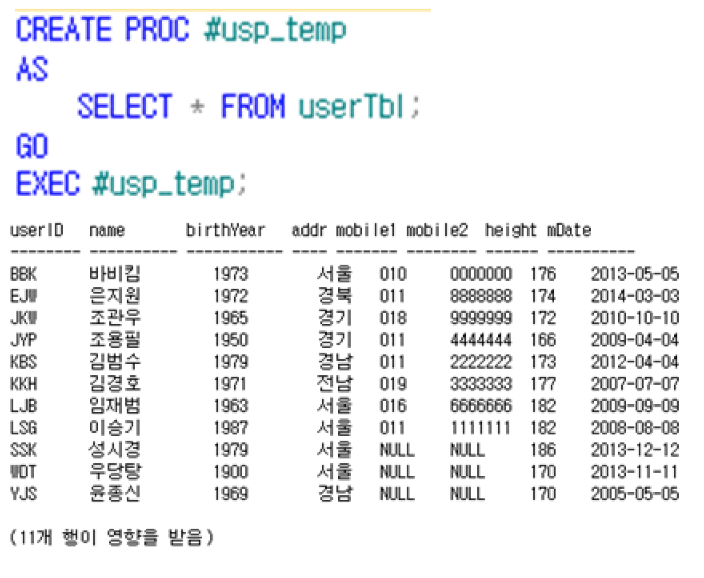Viewport: 704px width, 578px height.
Task: Click the name 바비킴
Action: tap(115, 274)
